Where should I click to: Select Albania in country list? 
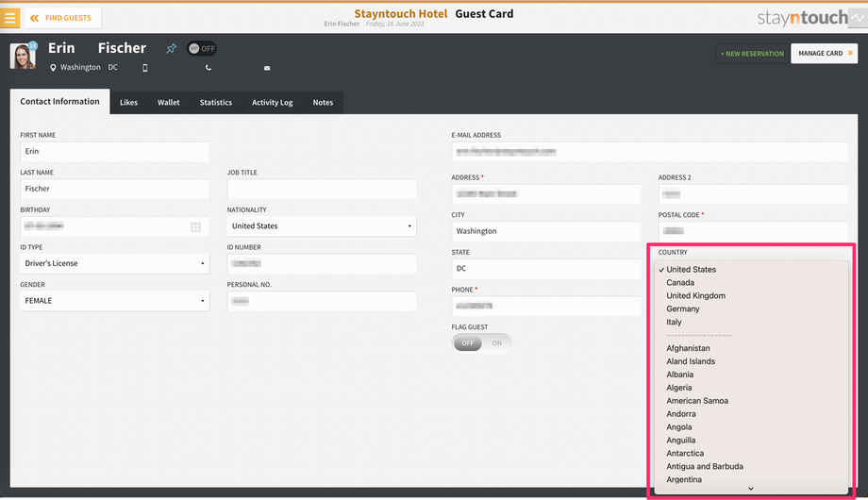pyautogui.click(x=751, y=375)
